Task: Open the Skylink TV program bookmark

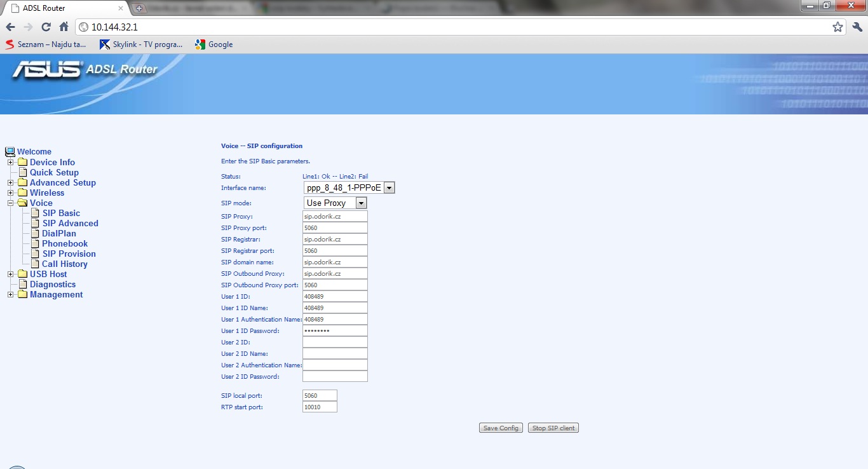Action: point(141,44)
